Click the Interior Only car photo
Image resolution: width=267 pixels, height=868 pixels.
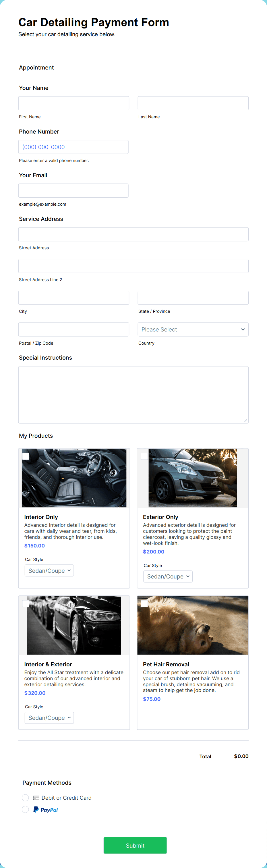tap(74, 477)
